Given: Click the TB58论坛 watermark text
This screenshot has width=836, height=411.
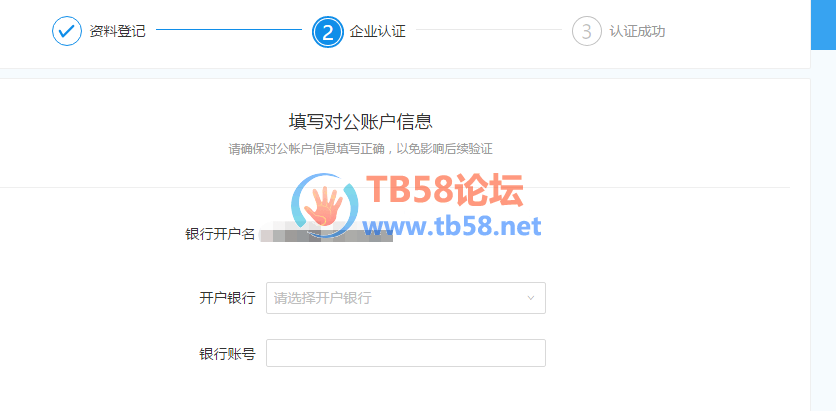Looking at the screenshot, I should pyautogui.click(x=445, y=191).
